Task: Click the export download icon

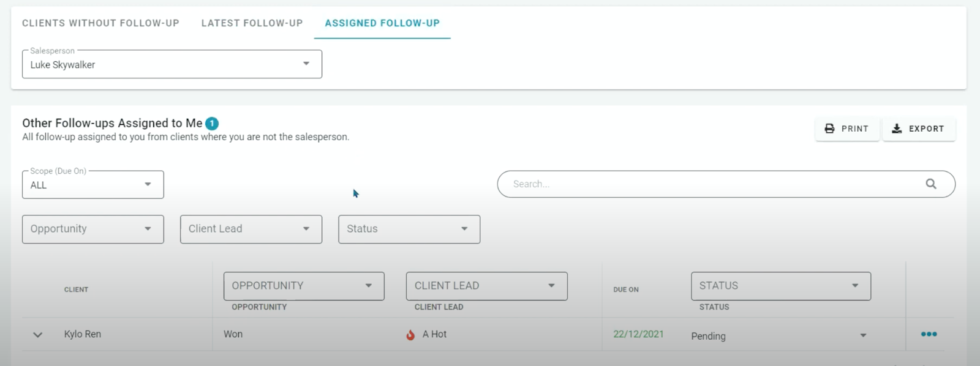Action: [x=897, y=129]
